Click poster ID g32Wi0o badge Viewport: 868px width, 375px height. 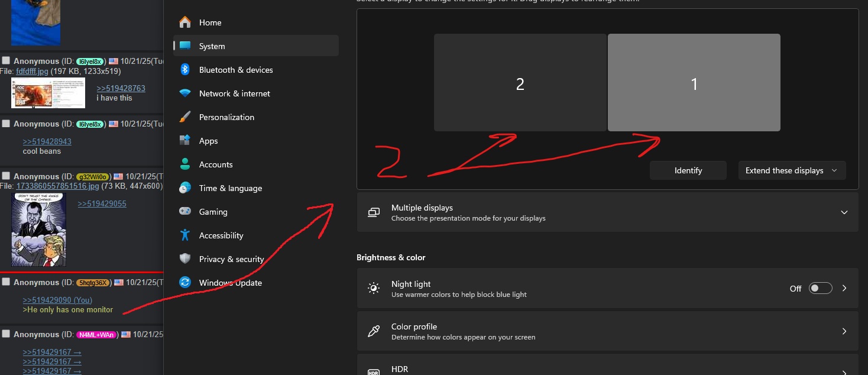coord(92,176)
